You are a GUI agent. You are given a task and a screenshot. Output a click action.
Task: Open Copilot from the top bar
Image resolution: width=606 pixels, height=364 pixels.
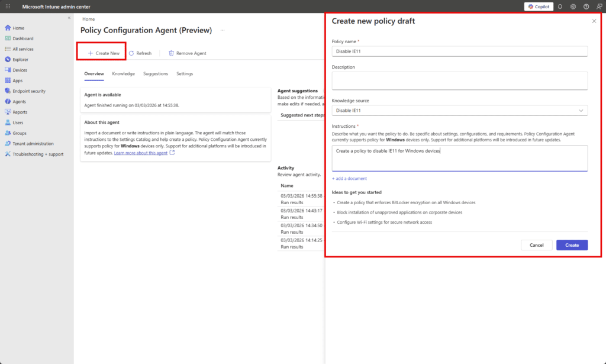(537, 7)
